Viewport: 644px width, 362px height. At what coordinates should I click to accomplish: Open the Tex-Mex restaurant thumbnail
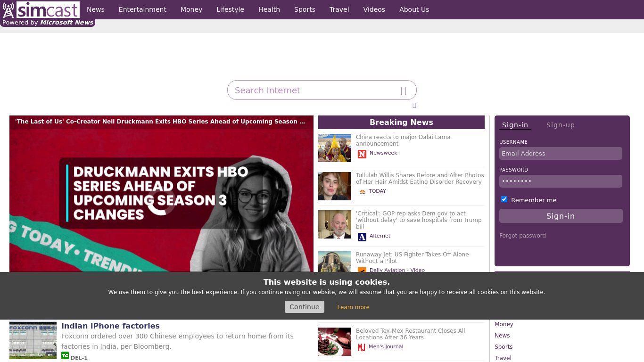click(335, 342)
